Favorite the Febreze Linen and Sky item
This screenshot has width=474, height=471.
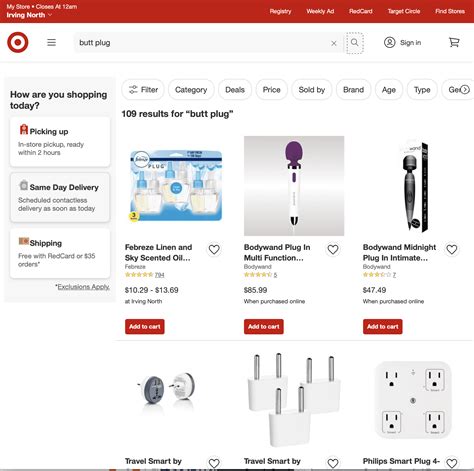pyautogui.click(x=214, y=249)
